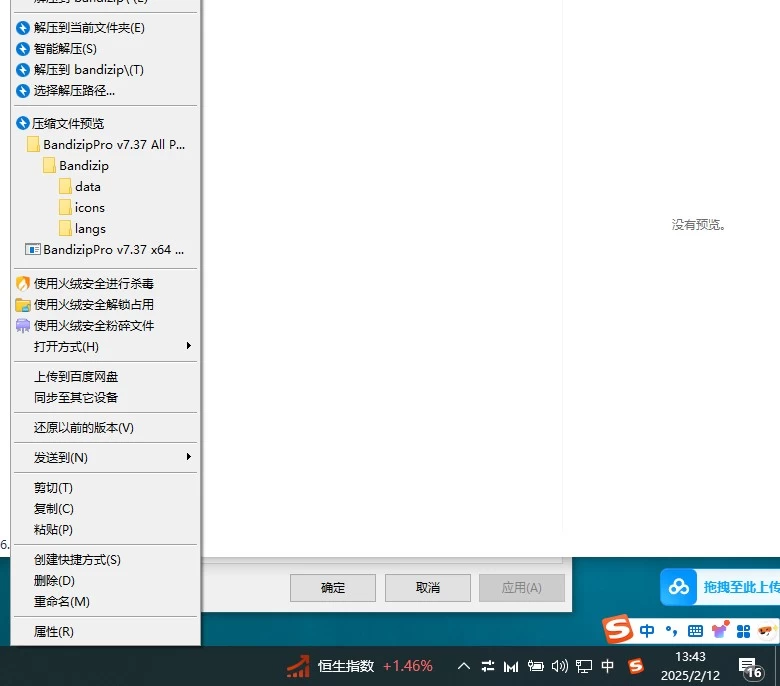Toggle Sogou punctuation mode
This screenshot has height=686, width=780.
pos(671,631)
